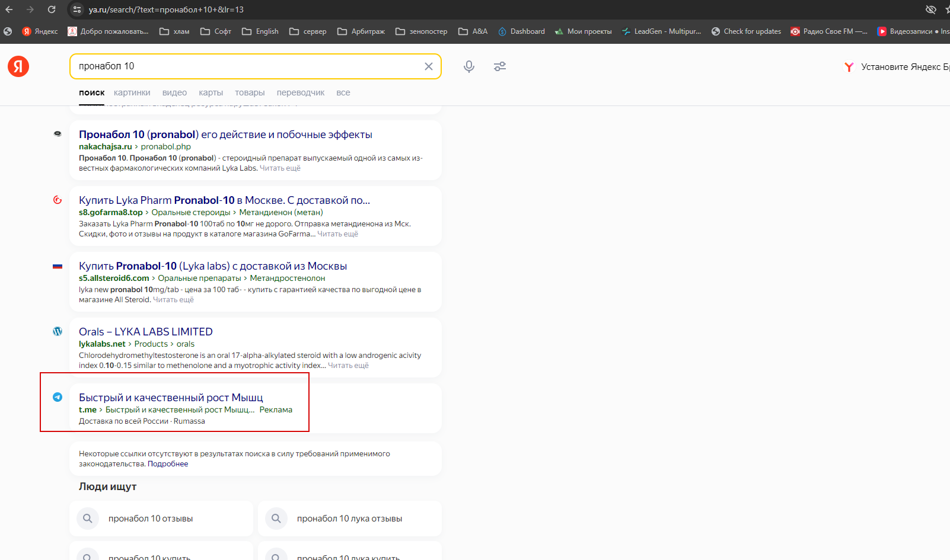The height and width of the screenshot is (560, 950).
Task: Click the Telegram icon beside the ad result
Action: tap(58, 397)
